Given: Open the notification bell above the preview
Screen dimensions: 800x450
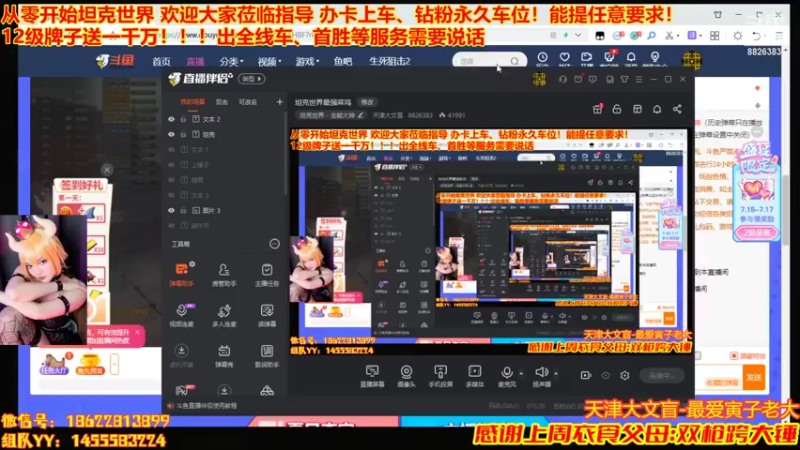Looking at the screenshot, I should 657,109.
